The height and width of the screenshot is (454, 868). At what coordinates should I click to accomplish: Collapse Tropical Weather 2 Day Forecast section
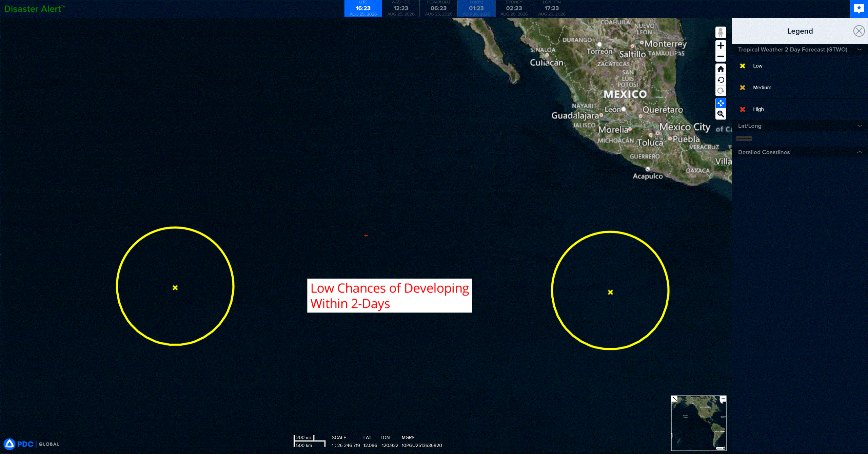860,50
